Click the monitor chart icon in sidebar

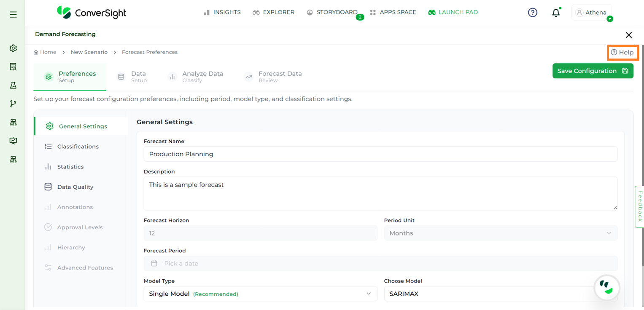(x=13, y=141)
